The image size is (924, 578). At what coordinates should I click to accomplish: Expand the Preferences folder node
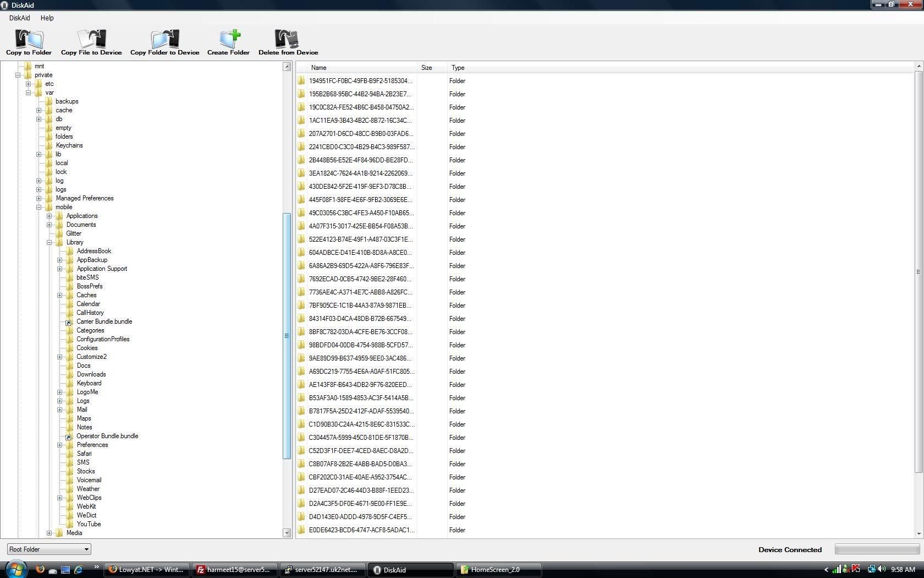pos(60,445)
